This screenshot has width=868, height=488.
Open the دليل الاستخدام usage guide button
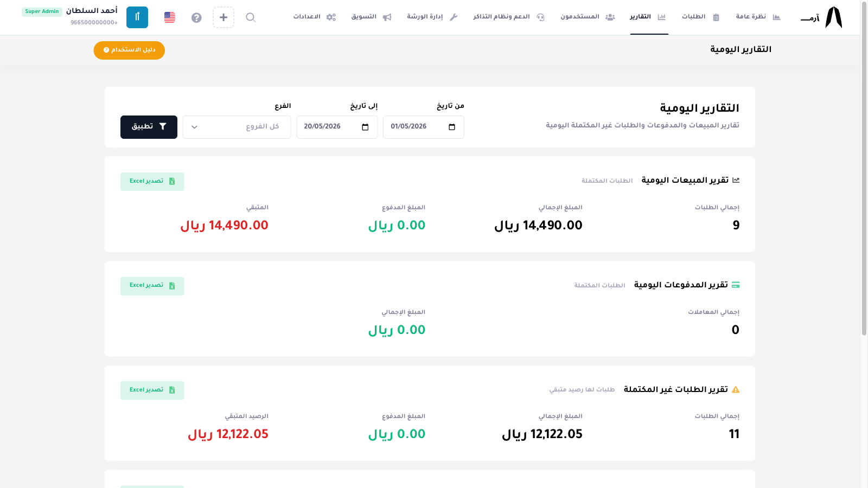tap(129, 50)
